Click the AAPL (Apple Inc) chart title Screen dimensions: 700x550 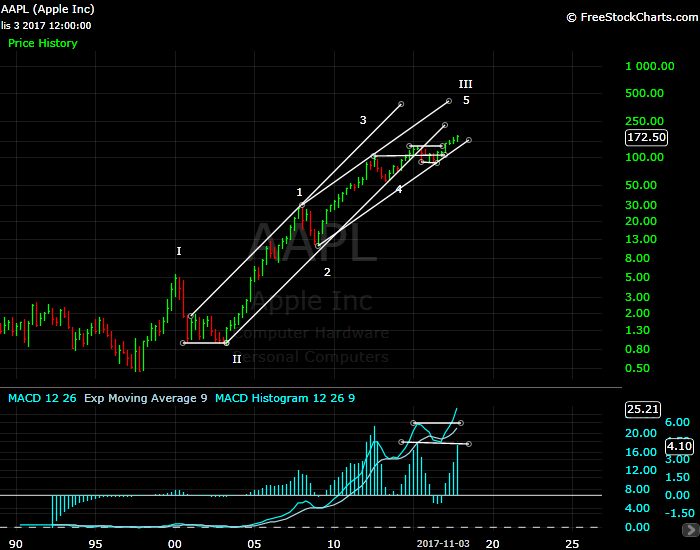click(47, 9)
